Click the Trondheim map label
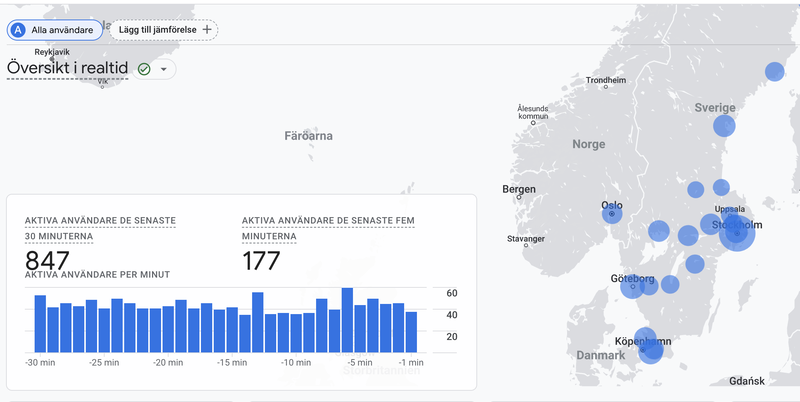This screenshot has height=402, width=800. (606, 80)
